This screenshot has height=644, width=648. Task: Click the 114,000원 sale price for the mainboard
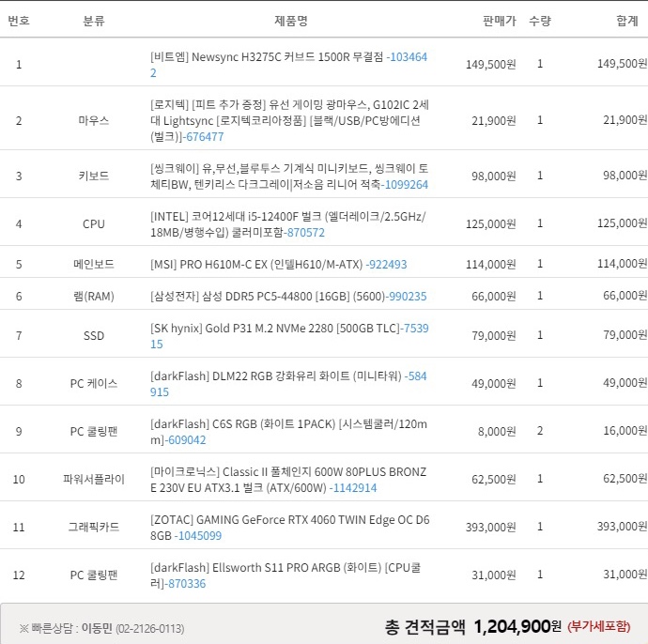(491, 265)
